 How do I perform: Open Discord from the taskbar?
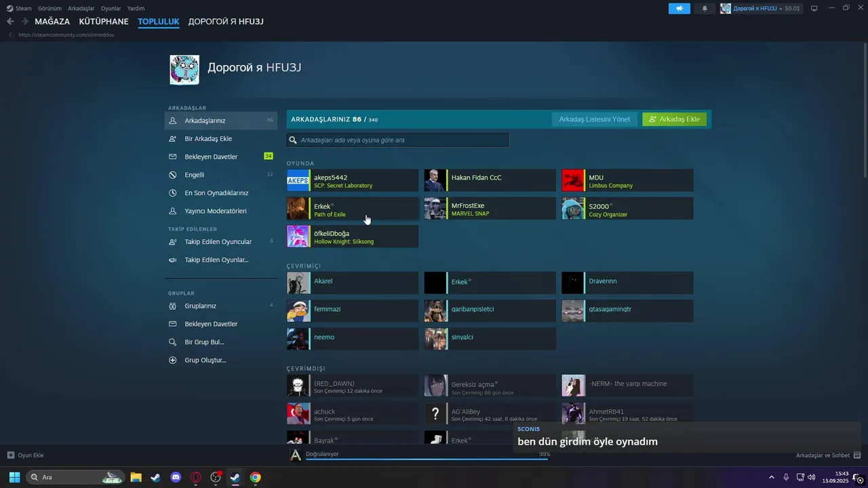point(176,477)
